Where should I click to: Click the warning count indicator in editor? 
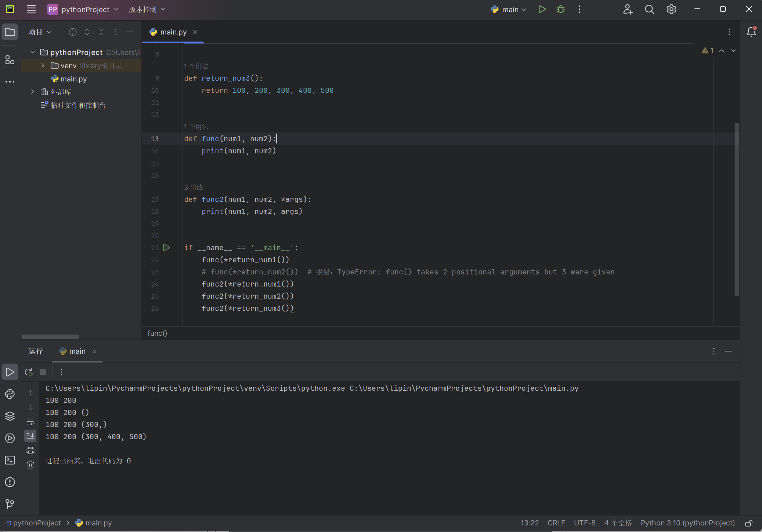pos(708,51)
